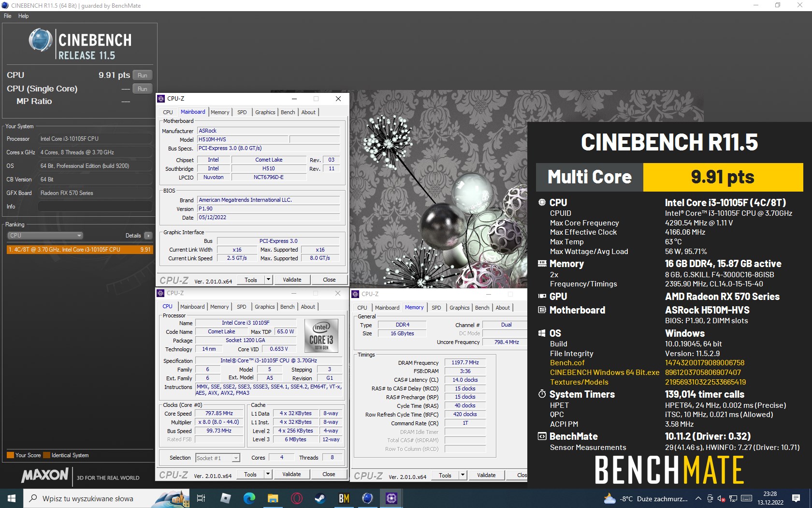812x508 pixels.
Task: Click the H510M-HVS model field
Action: tap(243, 139)
